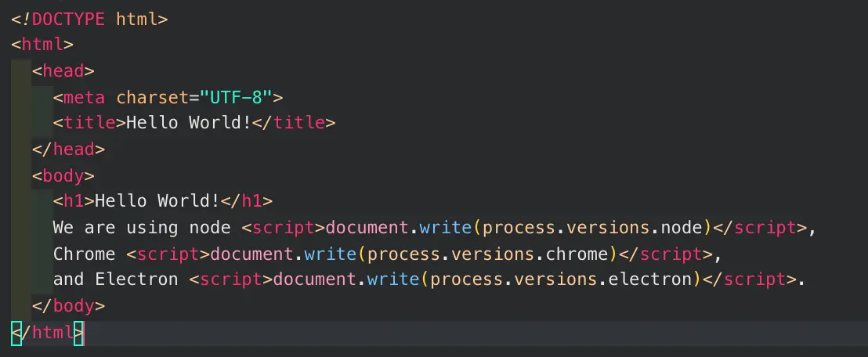Click the opening <title> tag
This screenshot has height=357, width=868.
[x=89, y=123]
